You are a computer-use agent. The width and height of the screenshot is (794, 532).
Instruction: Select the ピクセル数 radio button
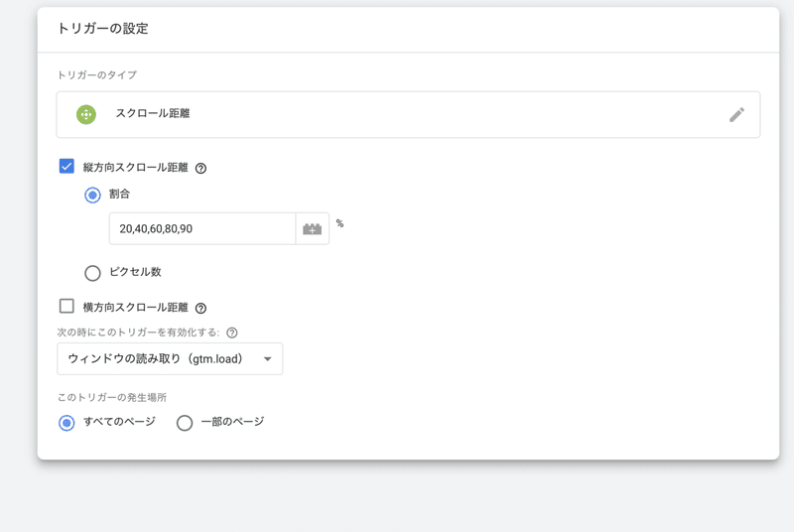tap(92, 273)
